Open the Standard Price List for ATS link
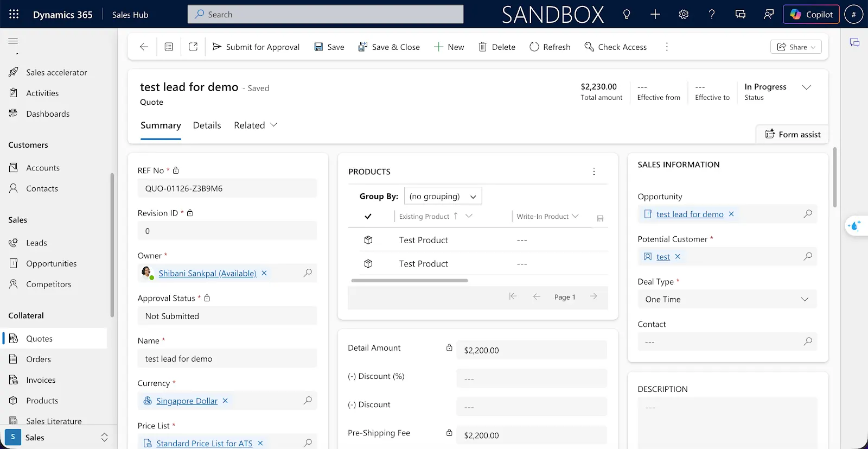 205,444
